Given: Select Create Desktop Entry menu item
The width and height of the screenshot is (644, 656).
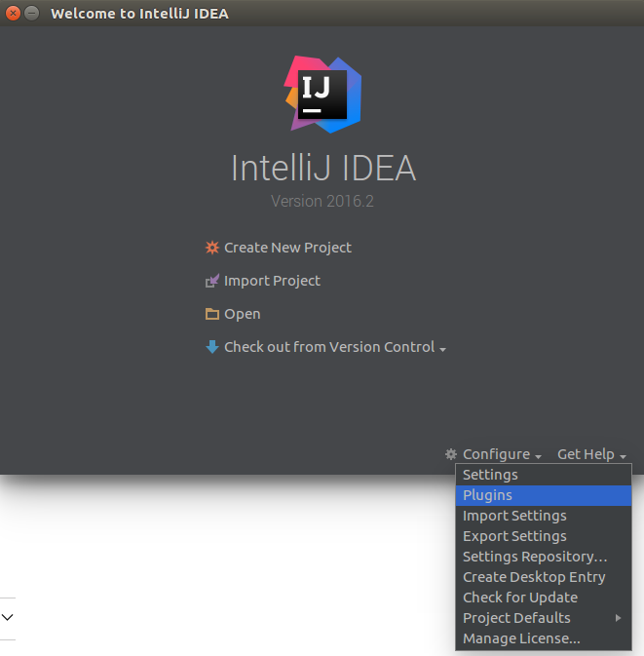Looking at the screenshot, I should (x=544, y=577).
